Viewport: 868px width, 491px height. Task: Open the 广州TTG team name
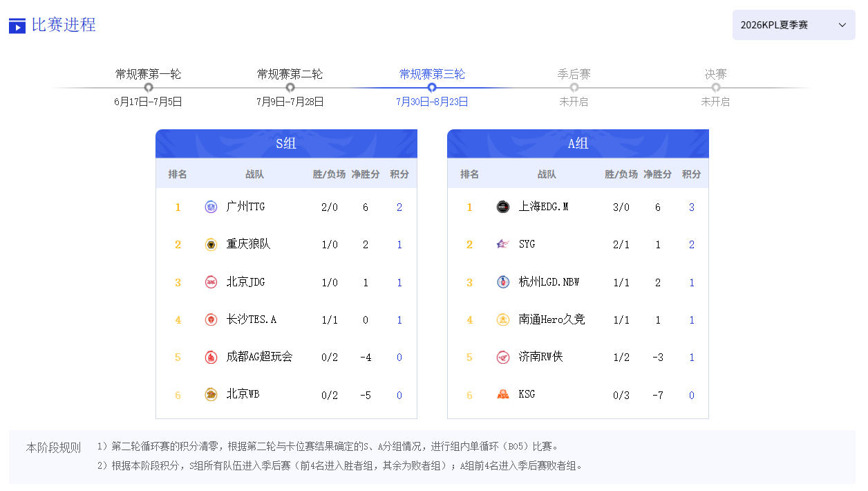(246, 207)
